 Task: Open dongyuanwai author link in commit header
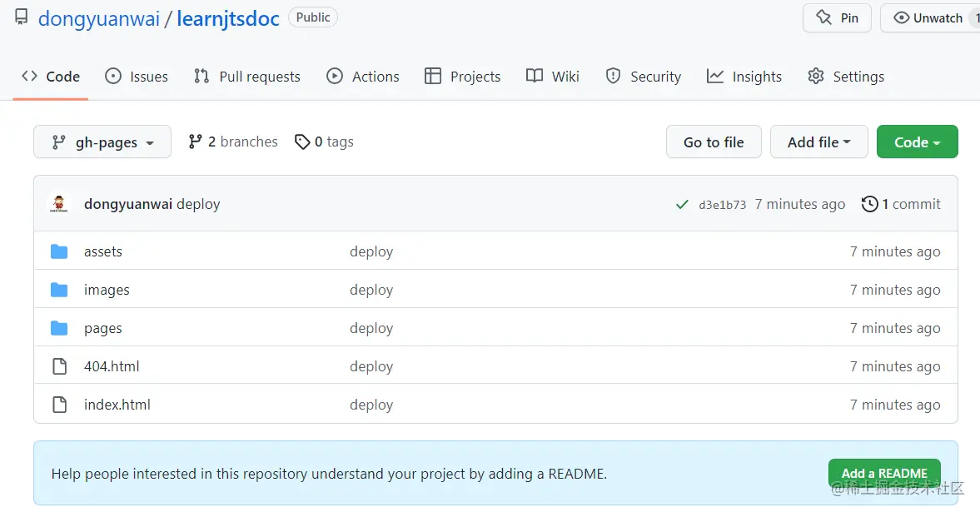pos(128,204)
